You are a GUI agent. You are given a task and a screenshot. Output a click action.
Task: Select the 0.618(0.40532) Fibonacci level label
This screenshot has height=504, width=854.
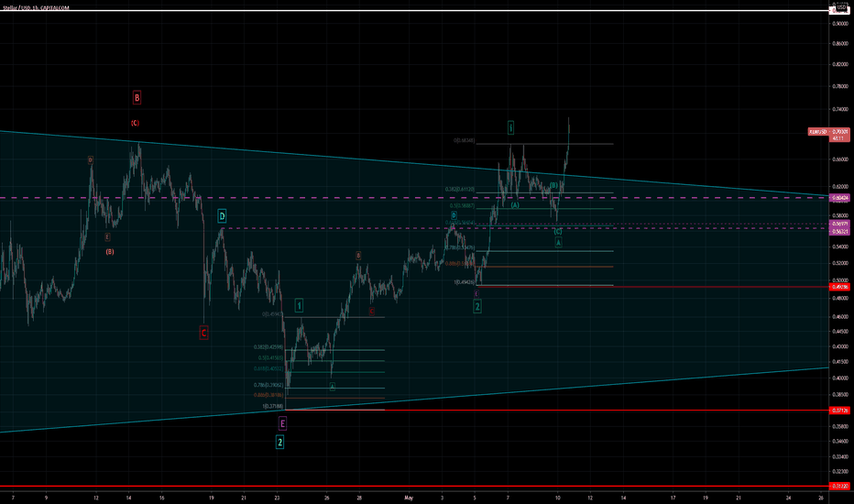pyautogui.click(x=268, y=369)
